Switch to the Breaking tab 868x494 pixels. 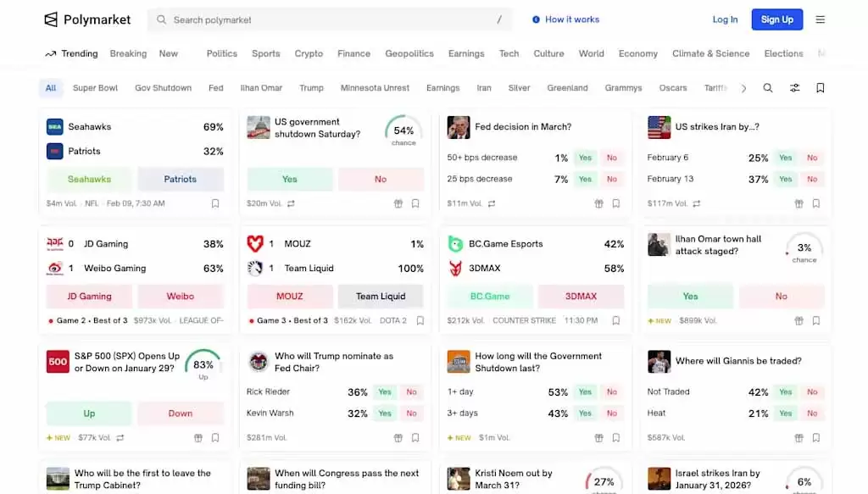click(x=129, y=53)
